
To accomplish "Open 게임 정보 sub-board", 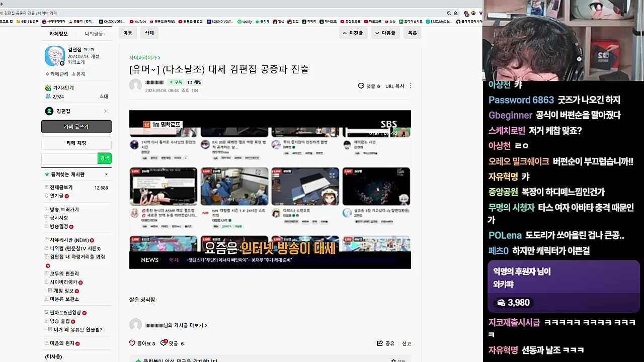I will coord(63,291).
